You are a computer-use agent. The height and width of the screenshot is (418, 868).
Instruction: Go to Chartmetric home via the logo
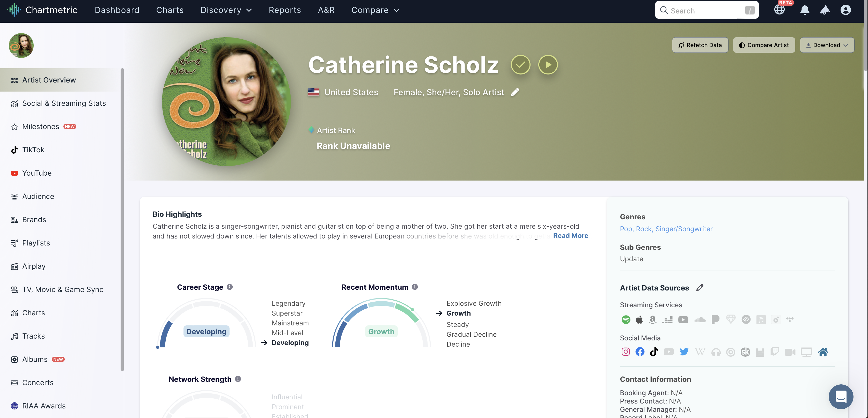[42, 10]
